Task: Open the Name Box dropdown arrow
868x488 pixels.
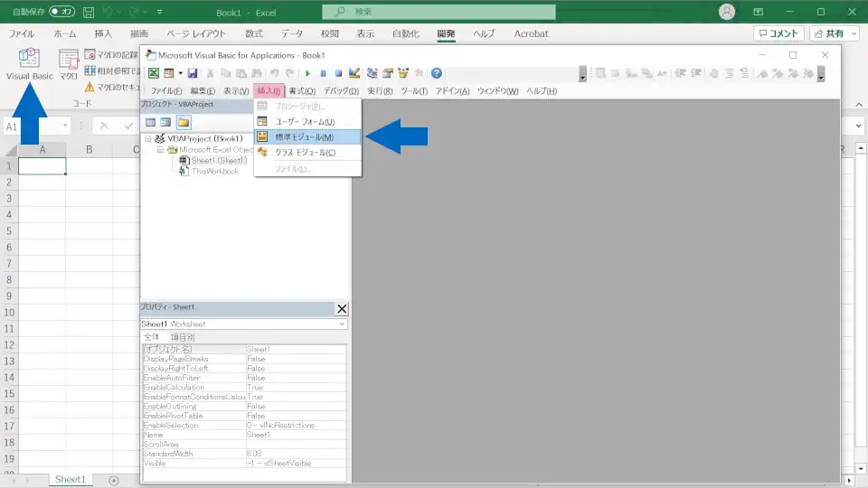Action: coord(65,127)
